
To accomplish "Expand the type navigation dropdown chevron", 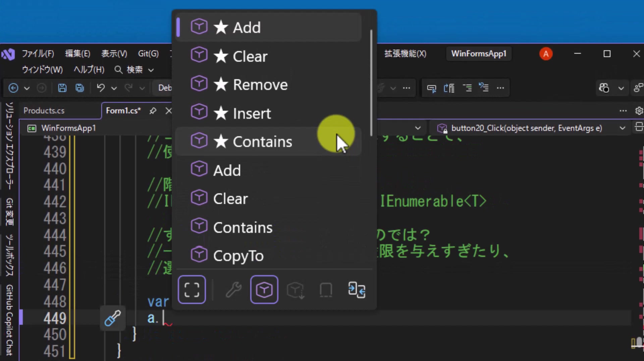I will click(418, 128).
